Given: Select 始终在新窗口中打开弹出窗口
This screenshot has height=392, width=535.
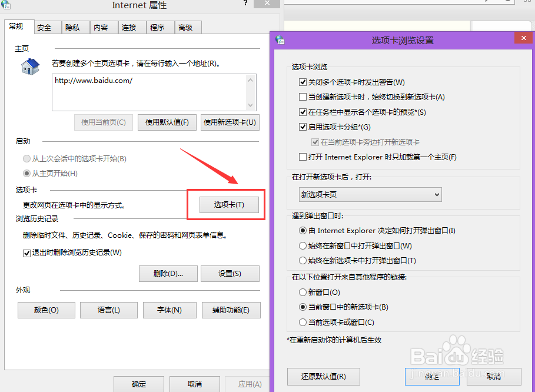Looking at the screenshot, I should click(x=302, y=245).
